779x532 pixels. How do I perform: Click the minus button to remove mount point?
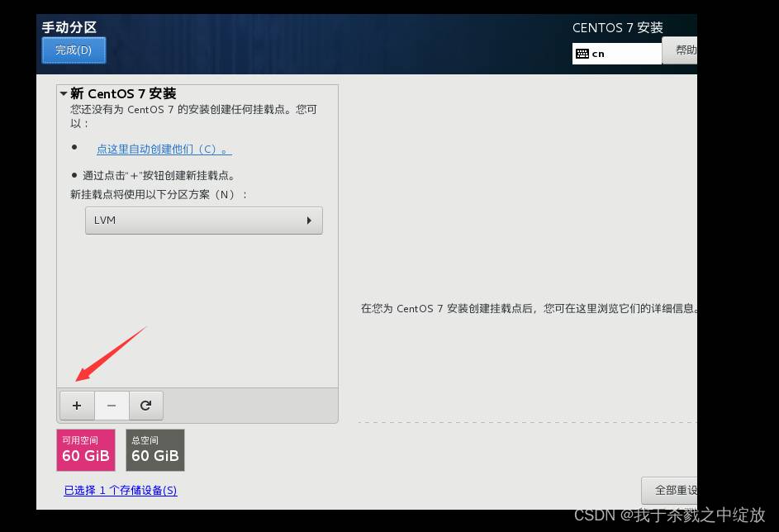[x=112, y=406]
